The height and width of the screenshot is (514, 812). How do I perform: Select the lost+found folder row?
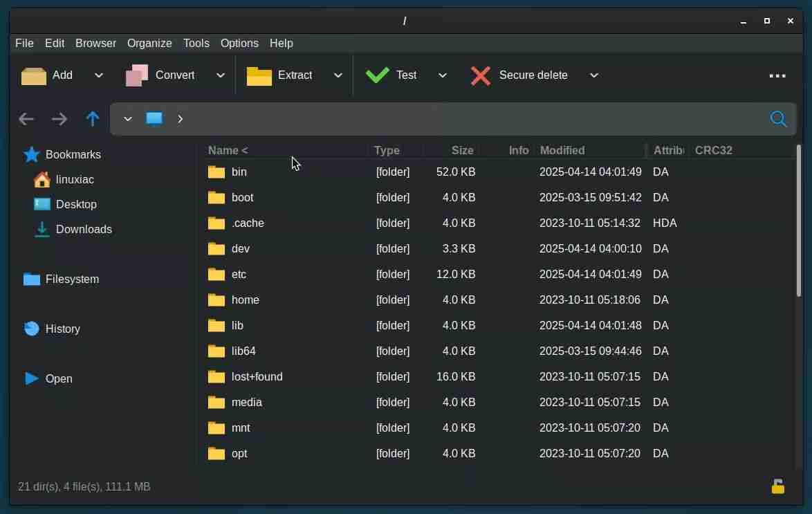[257, 377]
